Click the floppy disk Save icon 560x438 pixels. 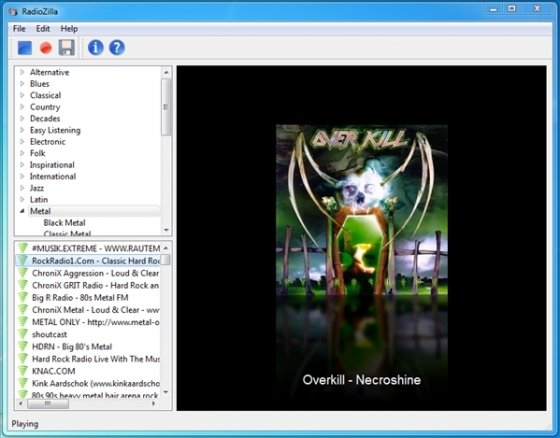[66, 48]
